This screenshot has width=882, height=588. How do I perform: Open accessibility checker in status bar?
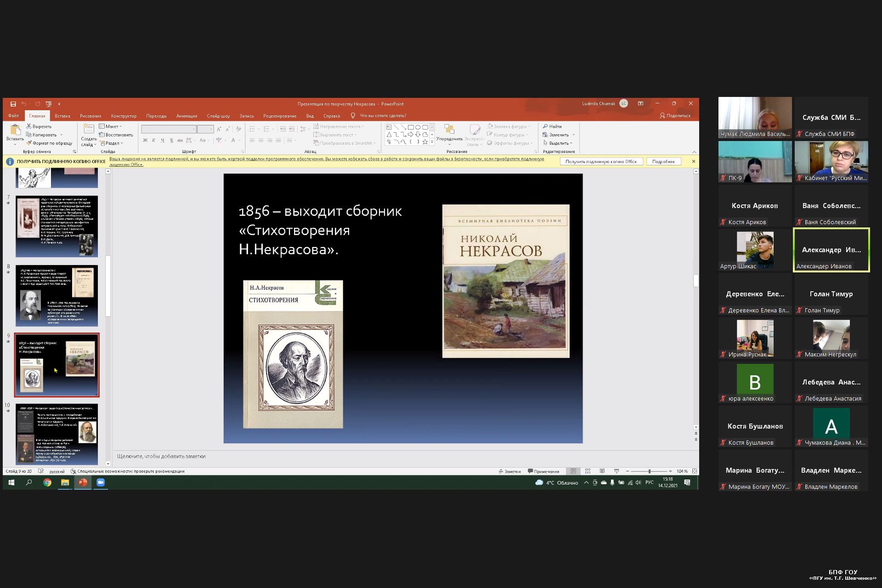point(128,471)
